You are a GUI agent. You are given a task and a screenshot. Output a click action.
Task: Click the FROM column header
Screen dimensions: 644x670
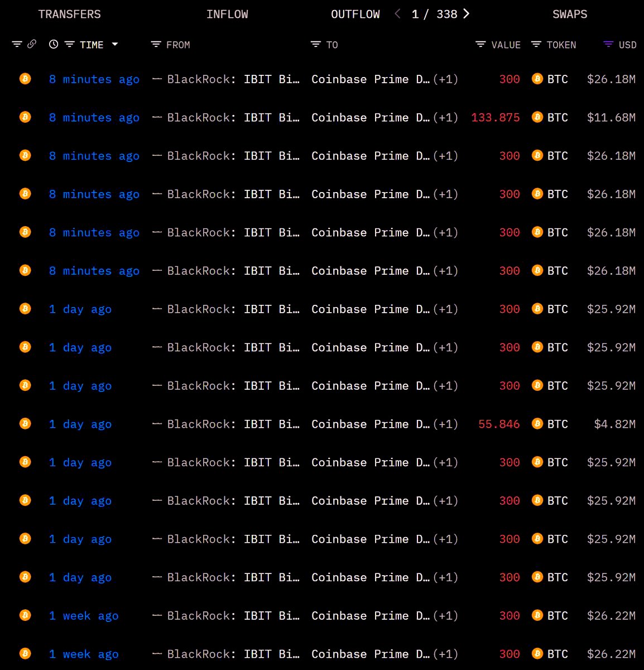click(178, 45)
